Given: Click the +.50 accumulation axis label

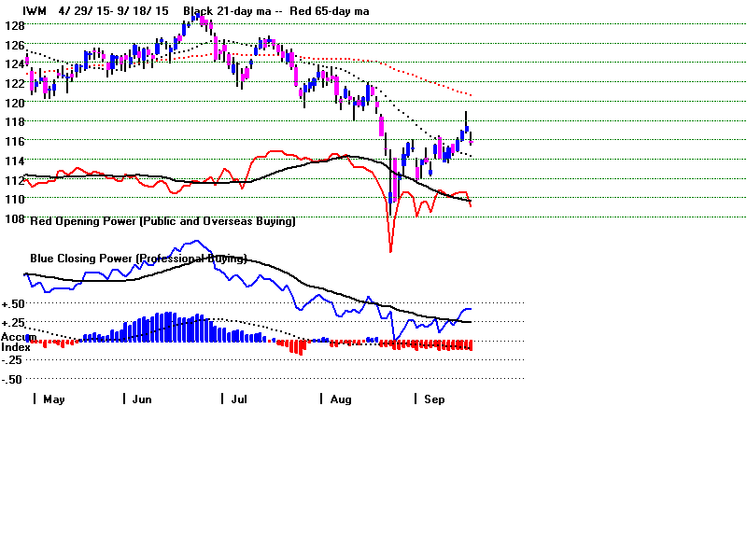Looking at the screenshot, I should coord(13,304).
